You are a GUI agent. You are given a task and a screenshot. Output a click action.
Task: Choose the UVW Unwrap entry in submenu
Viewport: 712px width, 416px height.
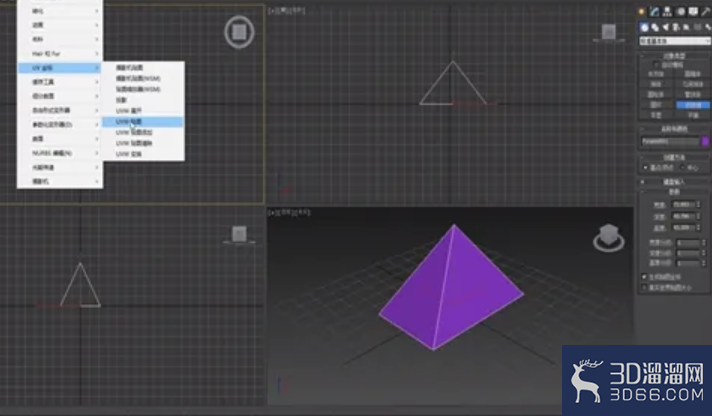point(143,111)
